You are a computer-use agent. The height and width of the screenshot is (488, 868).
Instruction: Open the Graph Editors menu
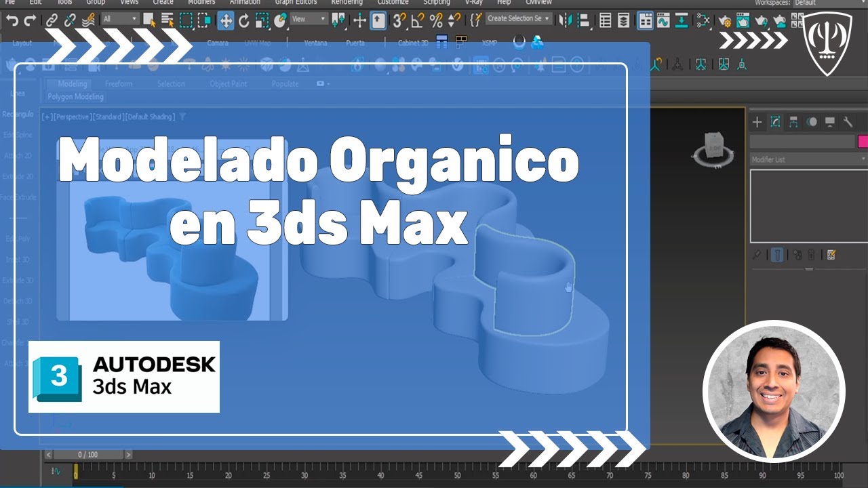pyautogui.click(x=296, y=3)
